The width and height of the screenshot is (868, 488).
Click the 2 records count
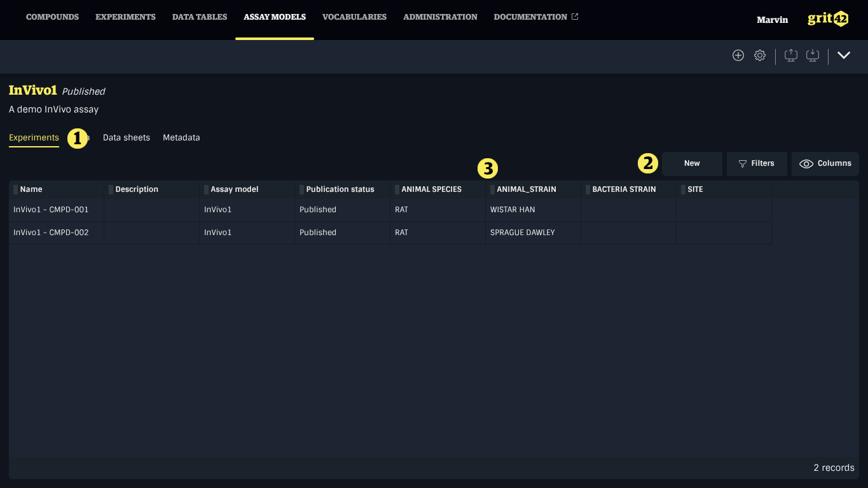tap(834, 468)
